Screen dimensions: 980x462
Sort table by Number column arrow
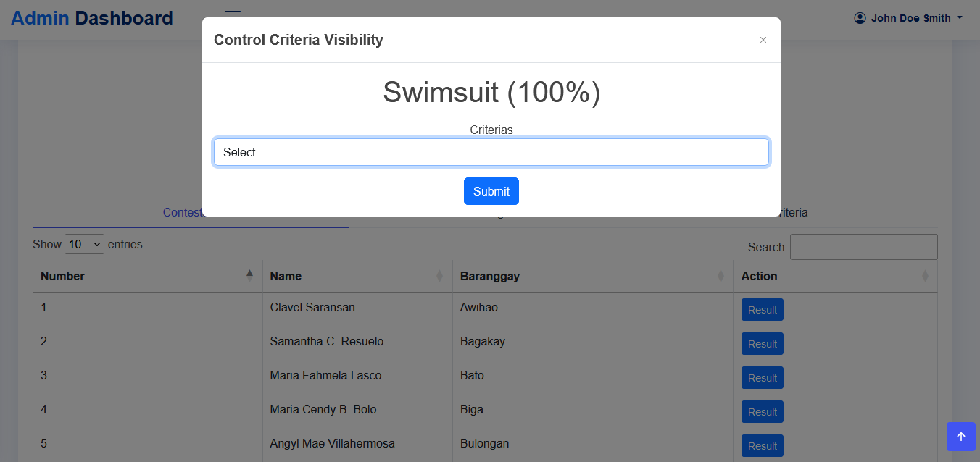tap(250, 275)
